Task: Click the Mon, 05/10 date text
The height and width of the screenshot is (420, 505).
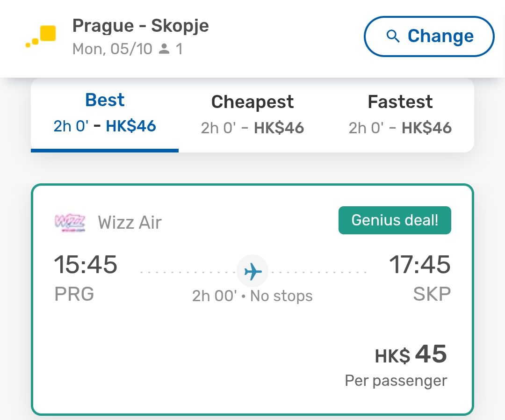Action: point(112,49)
